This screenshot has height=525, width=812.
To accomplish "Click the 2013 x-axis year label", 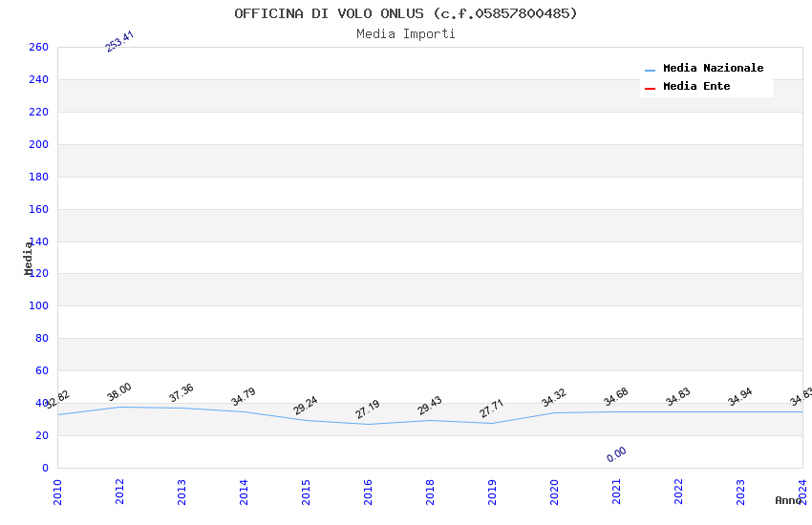I will pyautogui.click(x=182, y=492).
